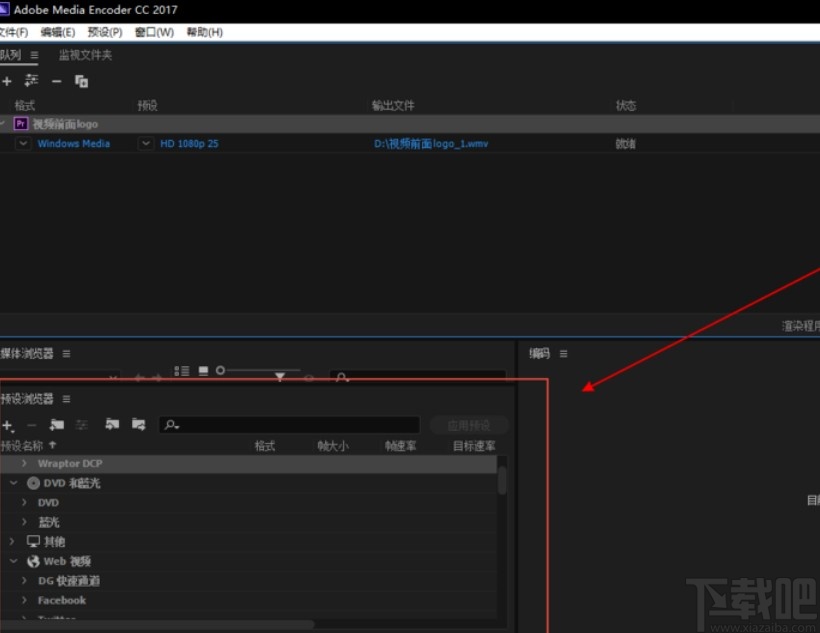820x633 pixels.
Task: Remove the selected queue item
Action: coord(56,81)
